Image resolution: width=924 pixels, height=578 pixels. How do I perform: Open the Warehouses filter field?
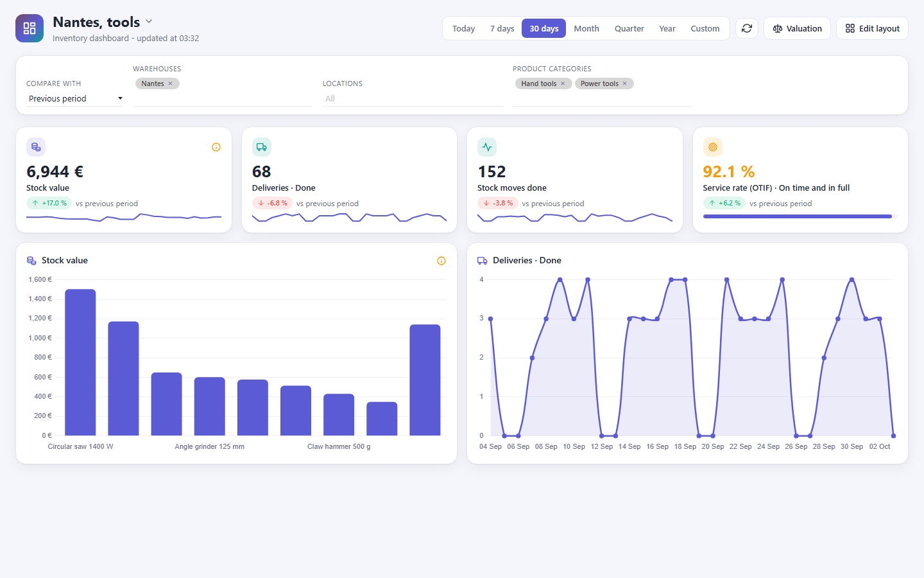tap(223, 91)
